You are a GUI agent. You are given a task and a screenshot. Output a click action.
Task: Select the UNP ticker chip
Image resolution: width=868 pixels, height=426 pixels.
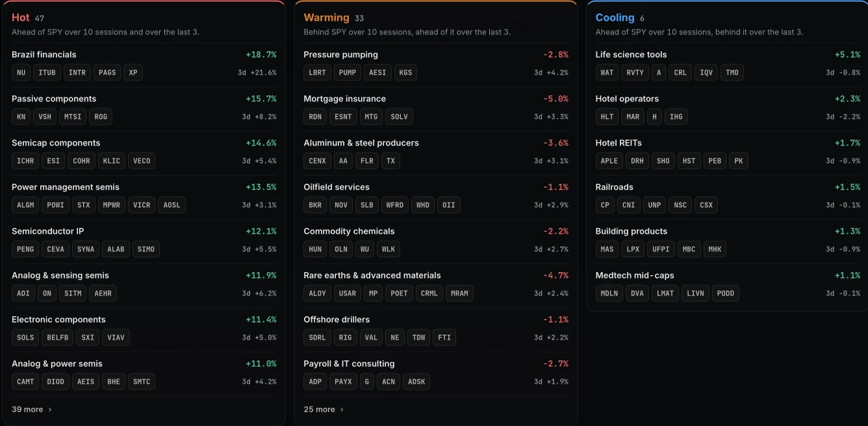[654, 205]
